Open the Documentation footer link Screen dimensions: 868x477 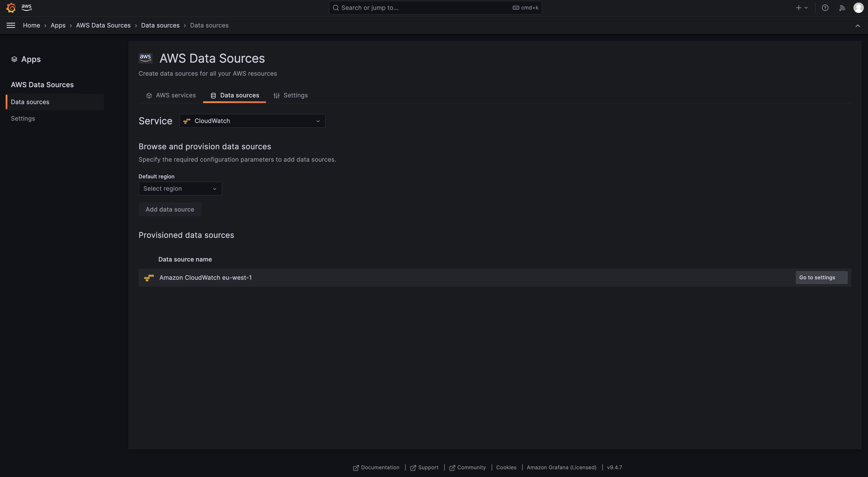click(x=376, y=467)
